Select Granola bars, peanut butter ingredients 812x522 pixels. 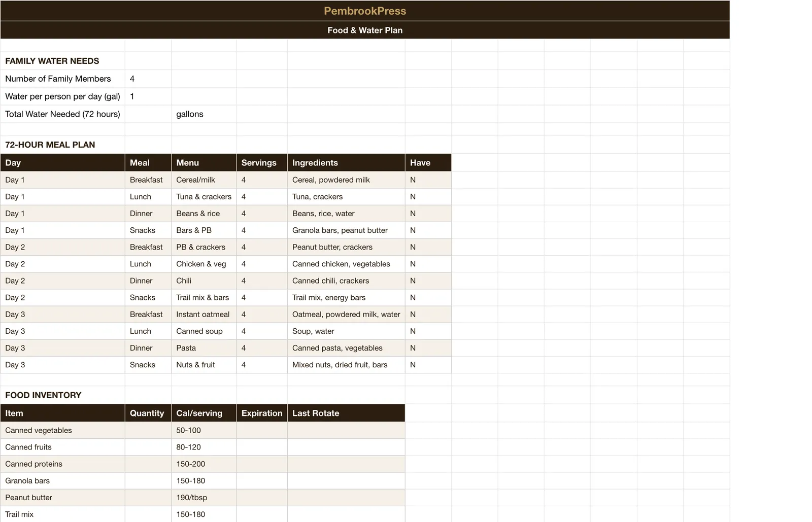coord(346,230)
